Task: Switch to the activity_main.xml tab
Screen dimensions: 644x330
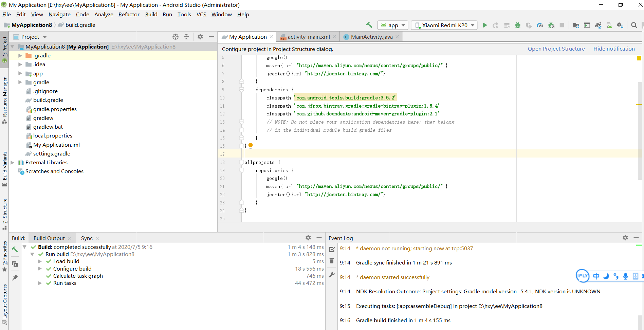Action: tap(308, 37)
